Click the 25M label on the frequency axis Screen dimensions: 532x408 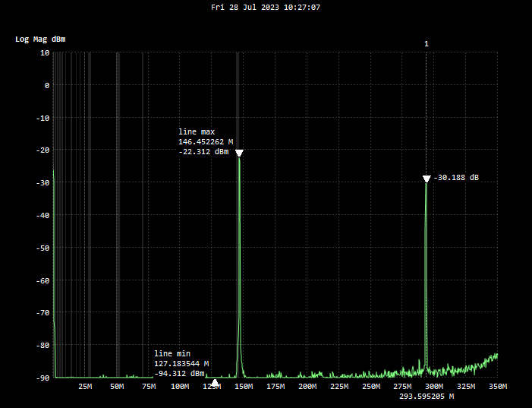[85, 387]
